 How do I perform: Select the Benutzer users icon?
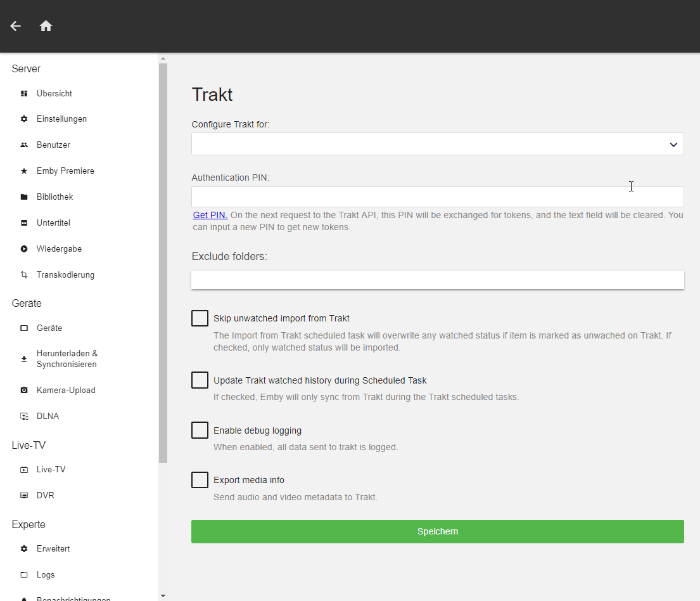coord(24,145)
